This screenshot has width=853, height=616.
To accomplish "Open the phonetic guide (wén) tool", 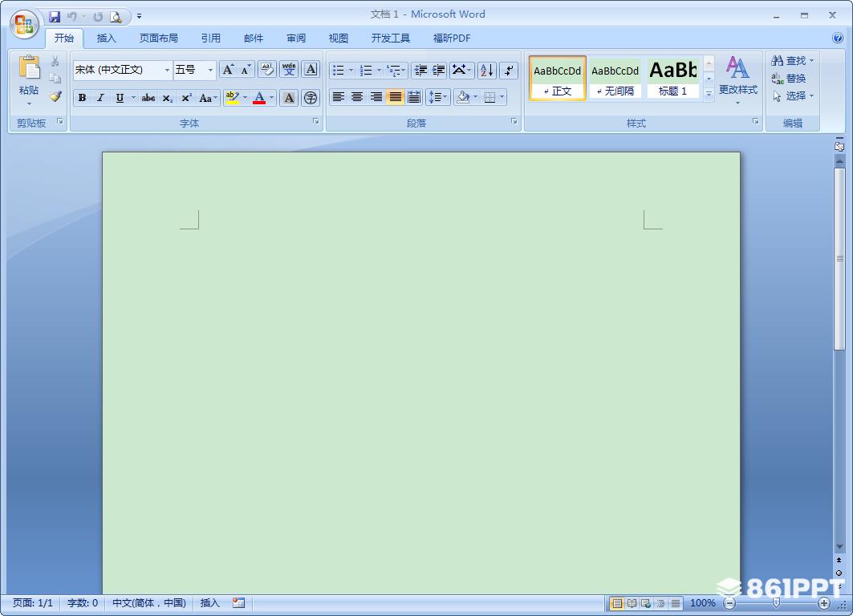I will click(x=289, y=70).
